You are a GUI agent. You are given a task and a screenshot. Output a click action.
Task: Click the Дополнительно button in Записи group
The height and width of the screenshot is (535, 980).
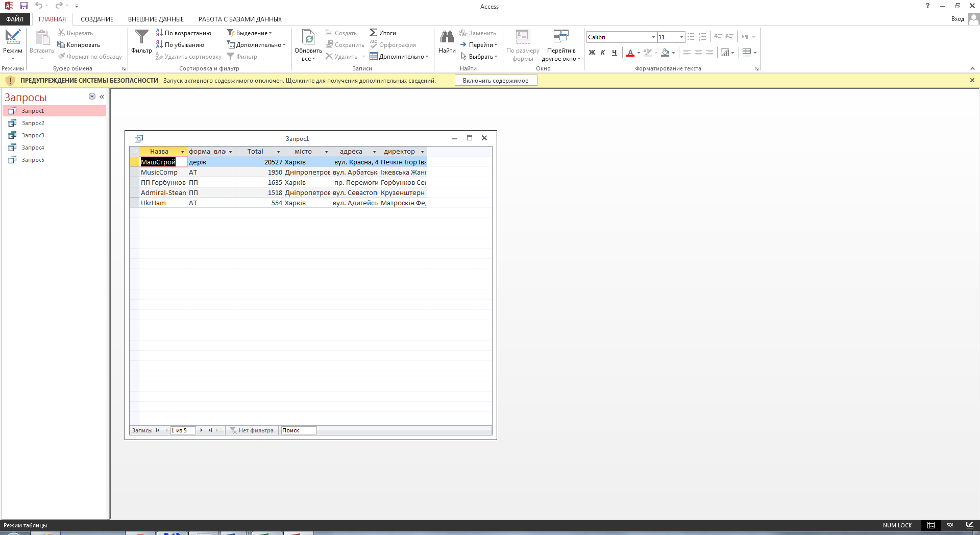[399, 56]
